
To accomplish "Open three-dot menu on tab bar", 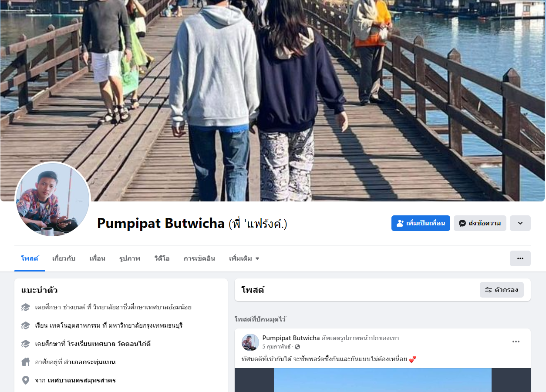I will (x=520, y=258).
